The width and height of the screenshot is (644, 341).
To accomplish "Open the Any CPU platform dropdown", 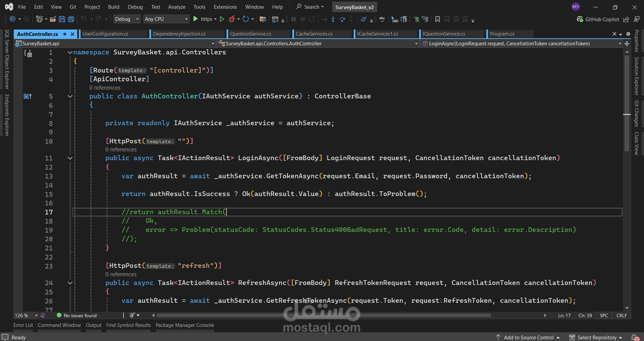I will pos(166,19).
